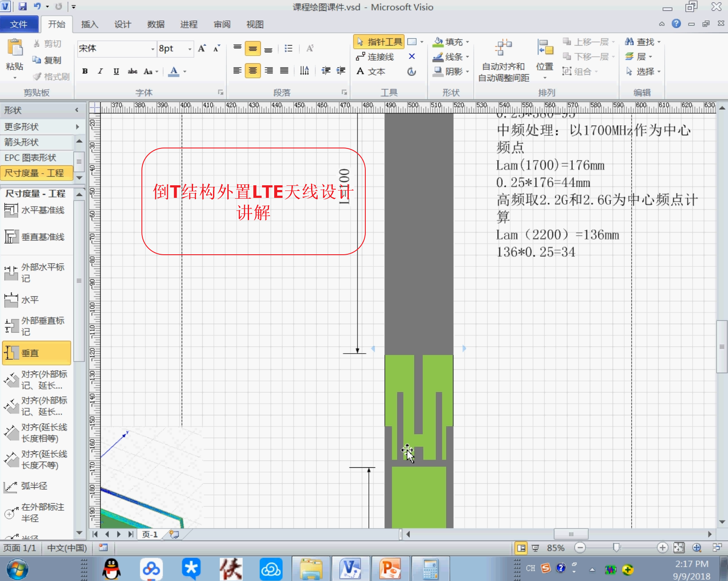Open the 文件 File tab
Screen dimensions: 728x581
[19, 24]
